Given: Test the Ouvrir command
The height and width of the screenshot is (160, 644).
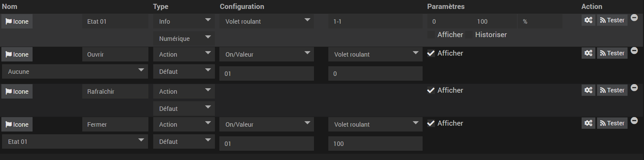Looking at the screenshot, I should point(612,53).
